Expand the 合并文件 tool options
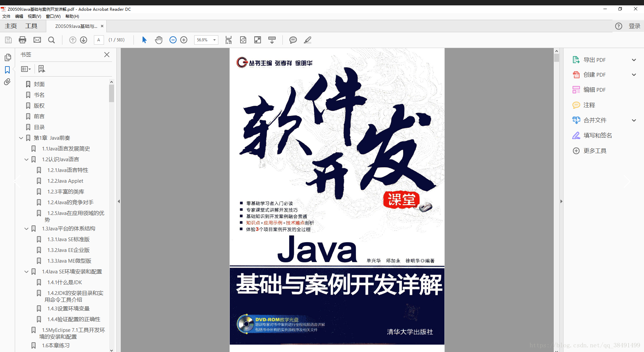 click(634, 120)
